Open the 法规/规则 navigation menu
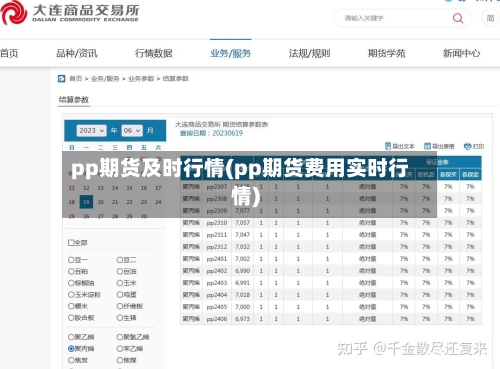Image resolution: width=500 pixels, height=369 pixels. (309, 53)
